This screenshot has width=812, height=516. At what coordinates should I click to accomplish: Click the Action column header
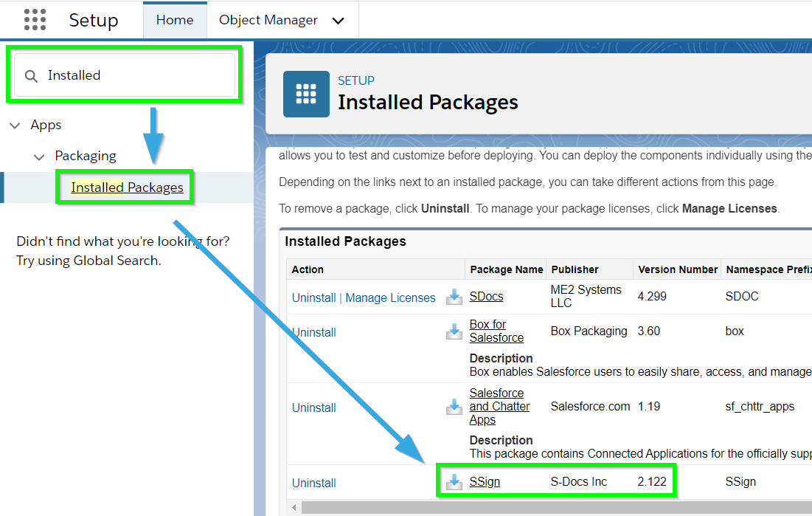(375, 269)
